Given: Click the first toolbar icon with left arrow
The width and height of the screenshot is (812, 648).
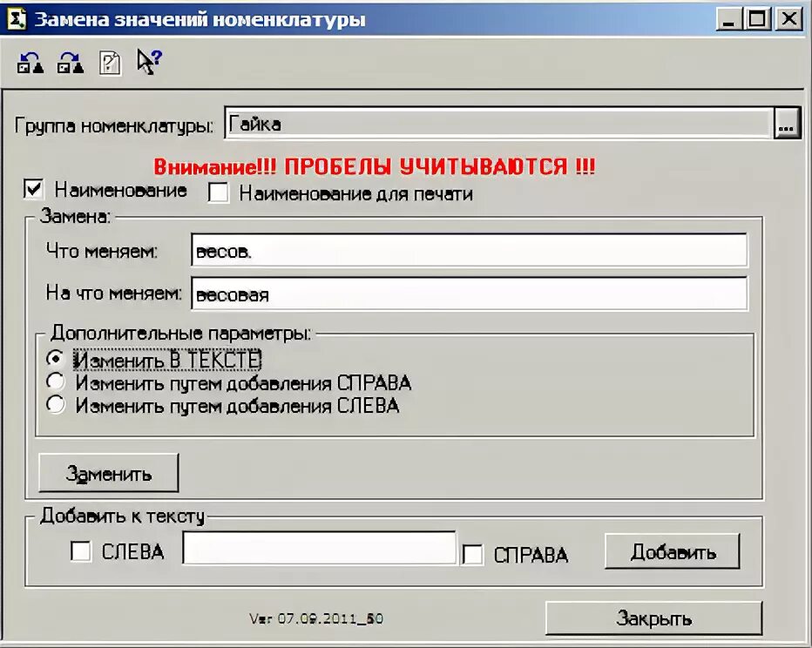Looking at the screenshot, I should (x=30, y=63).
